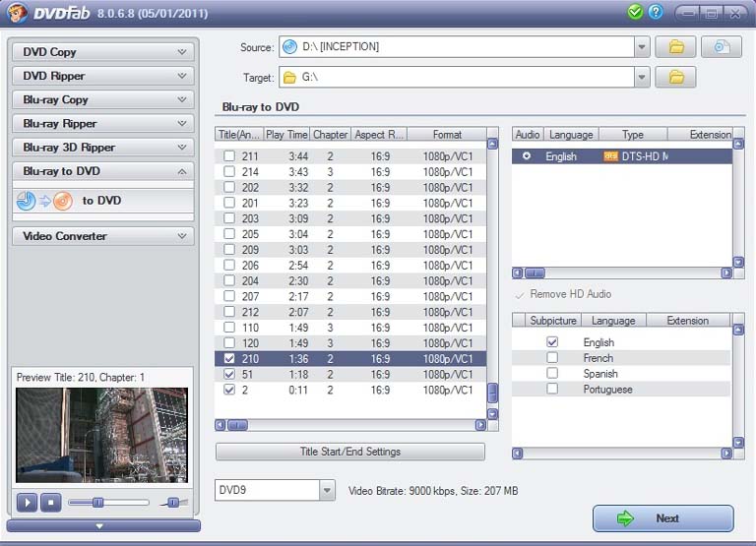Image resolution: width=756 pixels, height=546 pixels.
Task: Select title row 204 with 2:30
Action: 350,281
